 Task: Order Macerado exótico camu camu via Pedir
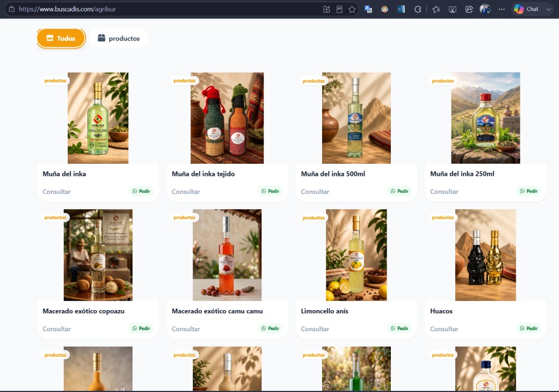pyautogui.click(x=270, y=329)
